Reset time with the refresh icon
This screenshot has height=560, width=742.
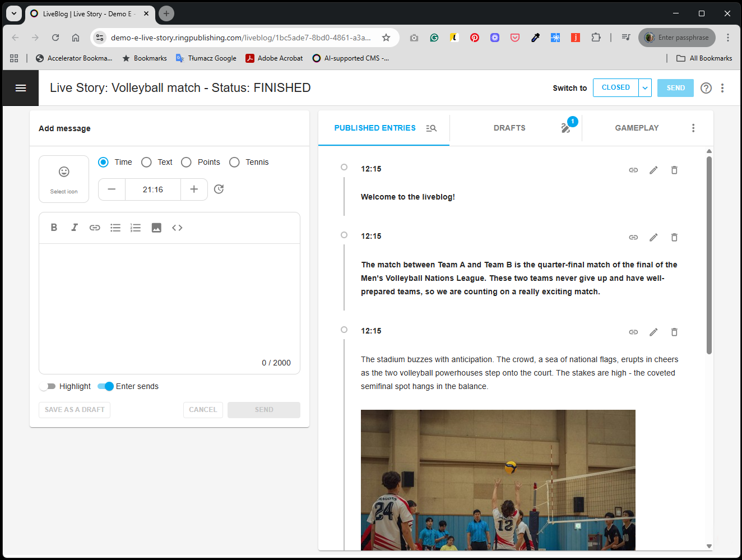tap(219, 189)
